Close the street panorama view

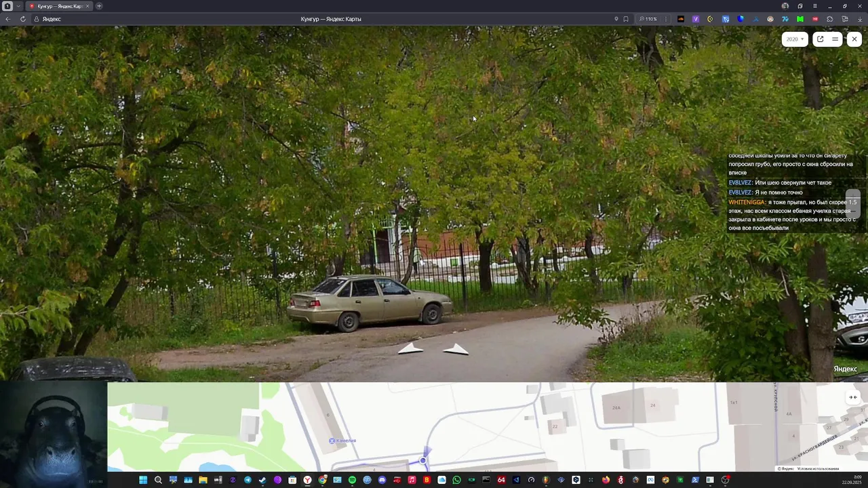coord(854,39)
